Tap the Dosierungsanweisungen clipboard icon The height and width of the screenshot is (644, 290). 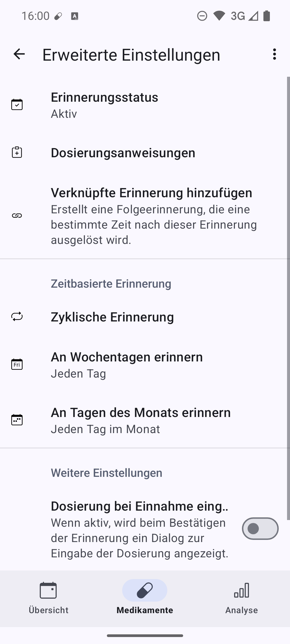tap(17, 152)
